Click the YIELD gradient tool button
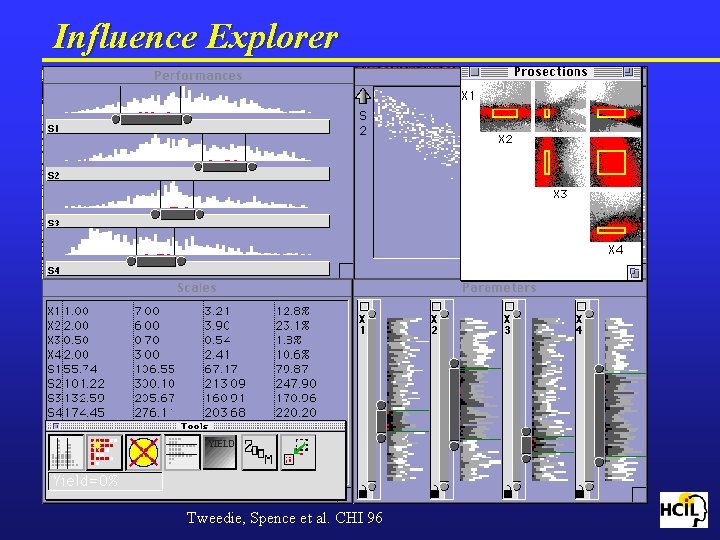 (220, 453)
